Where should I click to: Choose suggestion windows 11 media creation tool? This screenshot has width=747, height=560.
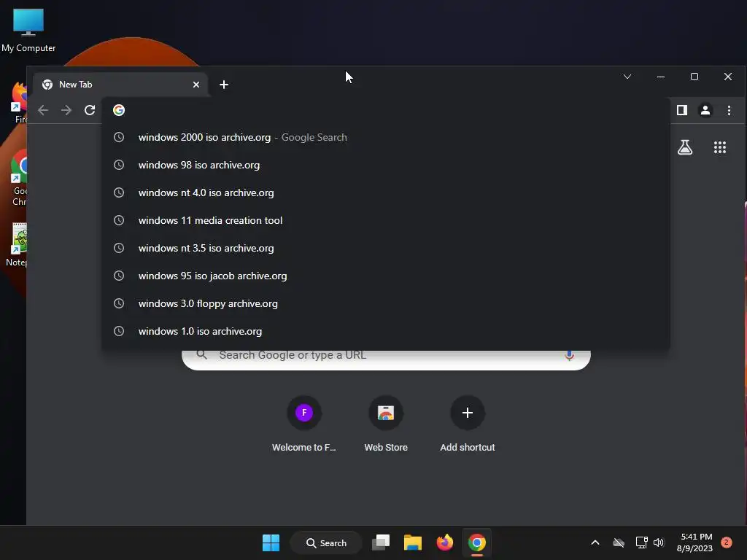click(x=386, y=220)
